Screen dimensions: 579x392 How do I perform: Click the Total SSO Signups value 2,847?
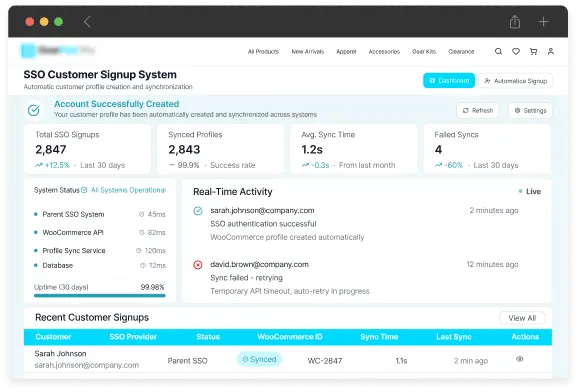(51, 149)
